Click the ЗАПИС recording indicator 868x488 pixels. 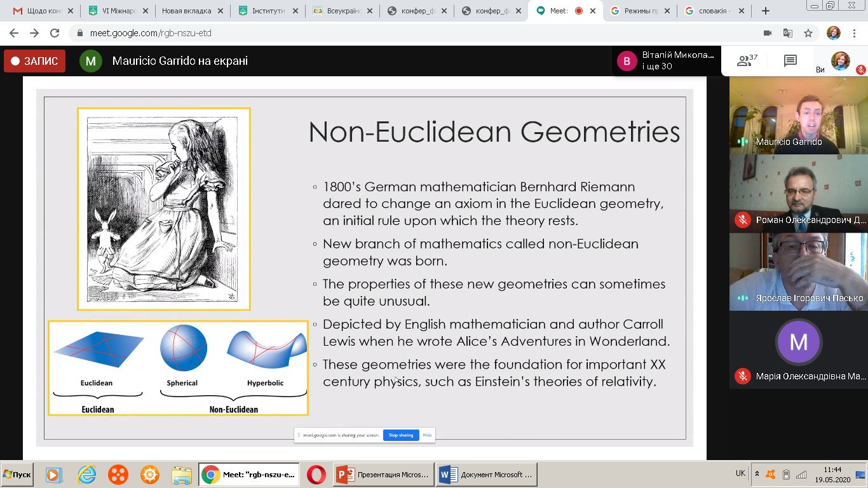pos(34,61)
